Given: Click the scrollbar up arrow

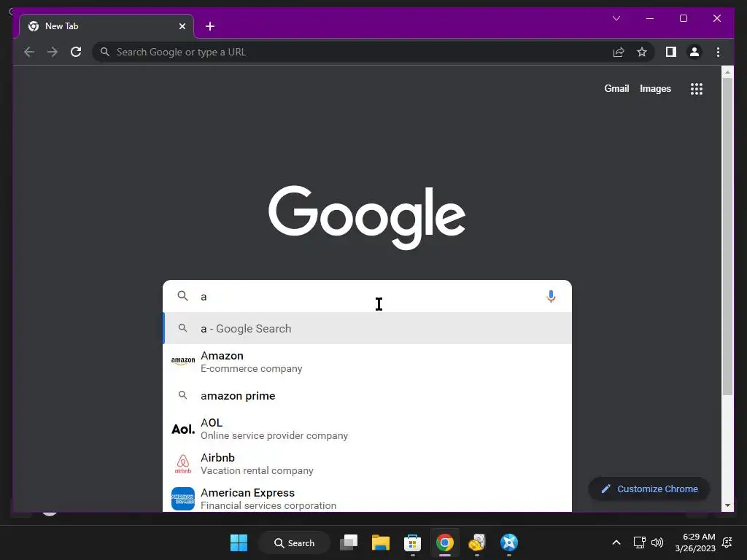Looking at the screenshot, I should pyautogui.click(x=727, y=72).
